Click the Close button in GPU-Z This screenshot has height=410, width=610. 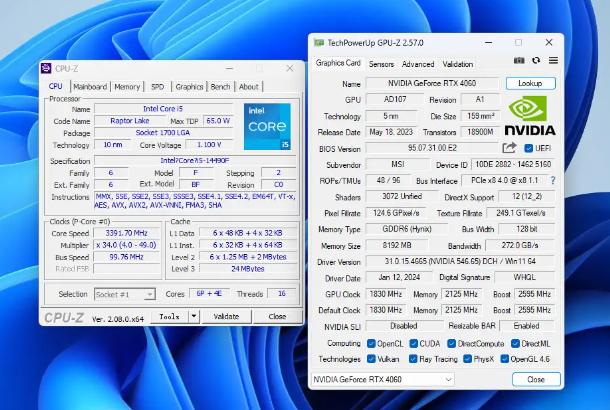coord(536,379)
